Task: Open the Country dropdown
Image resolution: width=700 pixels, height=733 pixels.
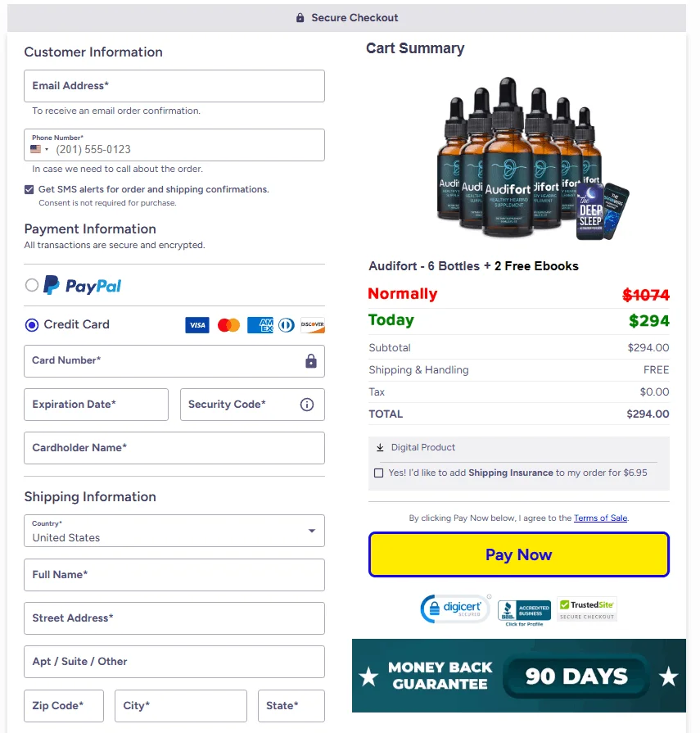Action: pos(311,531)
